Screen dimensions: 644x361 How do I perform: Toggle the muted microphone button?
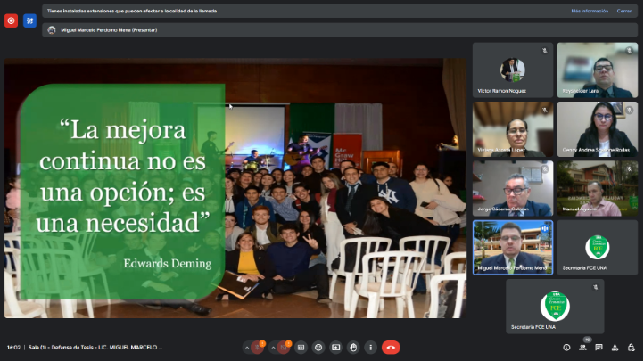point(258,348)
